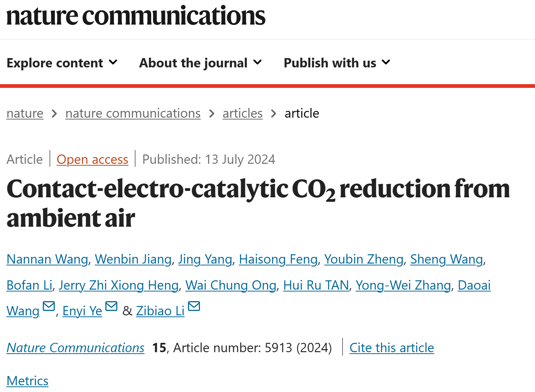Click author name Wenbin Jiang

click(x=133, y=259)
